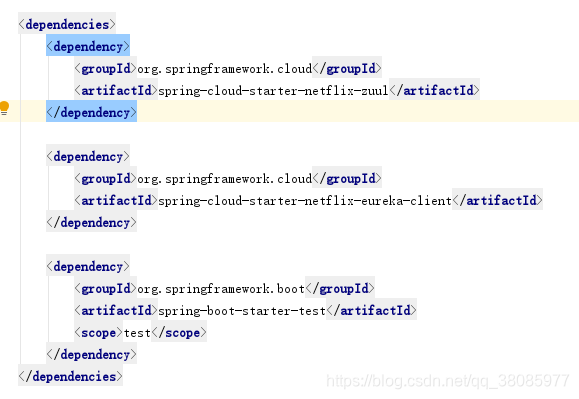This screenshot has width=579, height=399.
Task: Click org.springframework.cloud in the eureka-client dependency
Action: tap(225, 179)
